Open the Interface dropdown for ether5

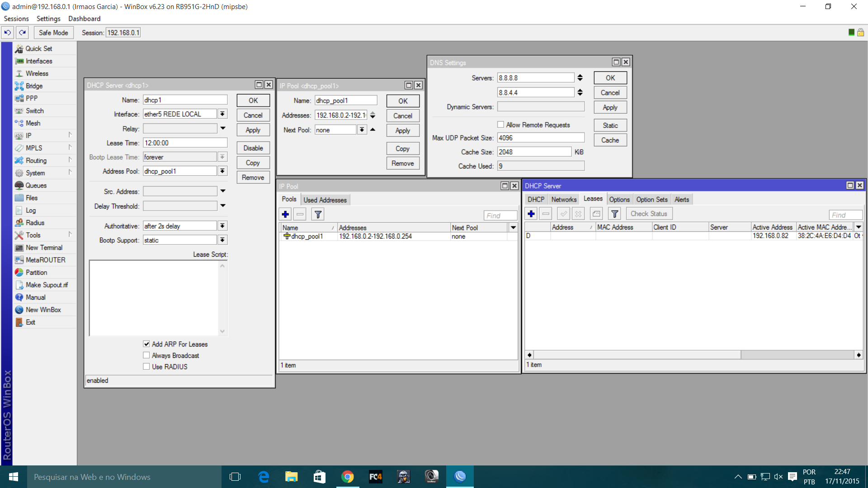[x=222, y=114]
